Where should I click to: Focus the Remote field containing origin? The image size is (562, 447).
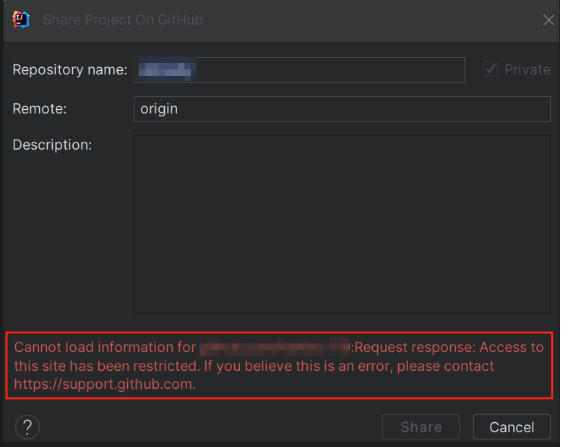342,109
